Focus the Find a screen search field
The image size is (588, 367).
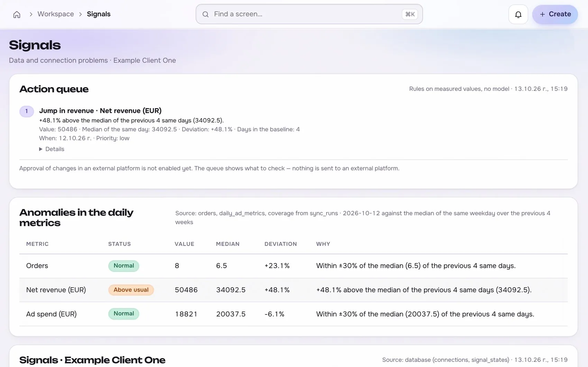click(309, 14)
